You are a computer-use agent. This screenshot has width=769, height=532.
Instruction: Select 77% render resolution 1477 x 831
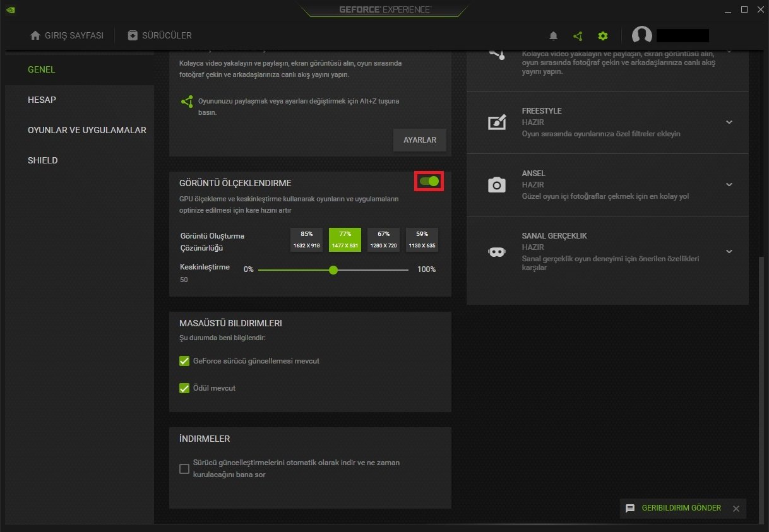[x=345, y=240]
